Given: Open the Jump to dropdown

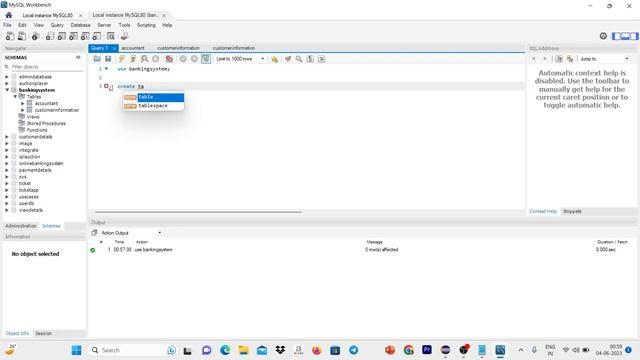Looking at the screenshot, I should click(604, 59).
